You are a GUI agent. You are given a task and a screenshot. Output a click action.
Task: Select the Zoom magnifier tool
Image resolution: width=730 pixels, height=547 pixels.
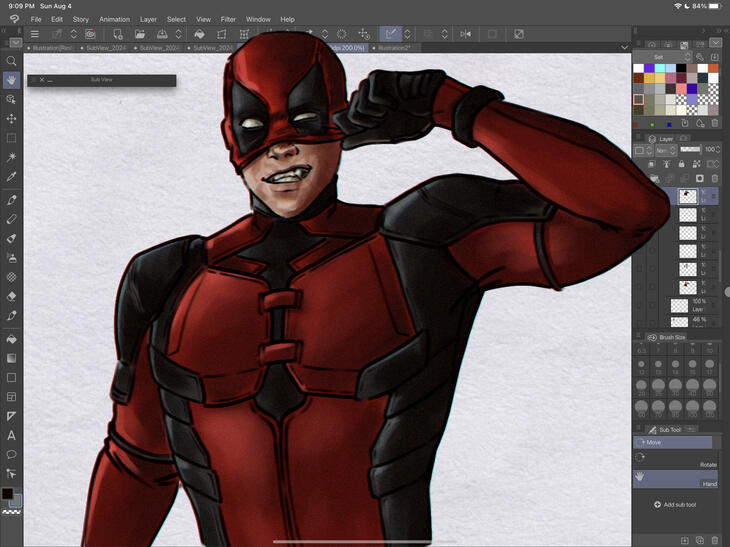11,61
